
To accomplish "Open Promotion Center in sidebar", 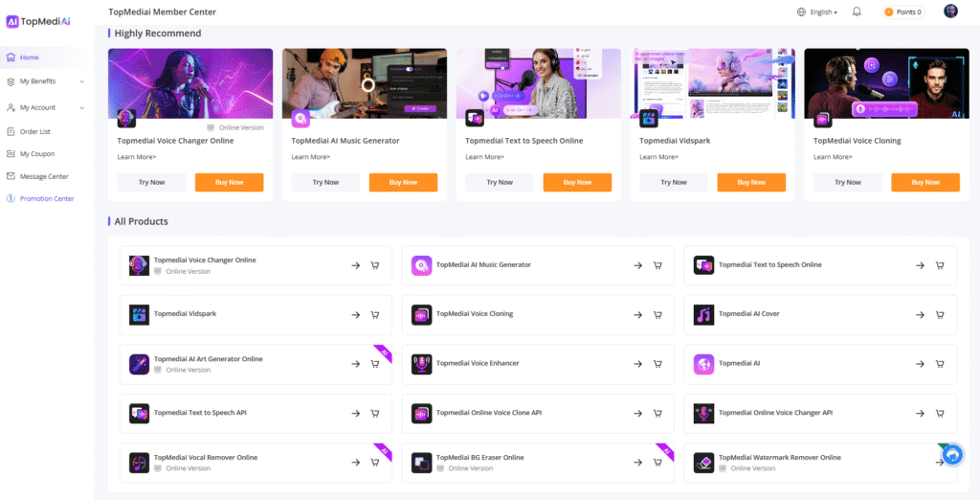I will pos(47,198).
